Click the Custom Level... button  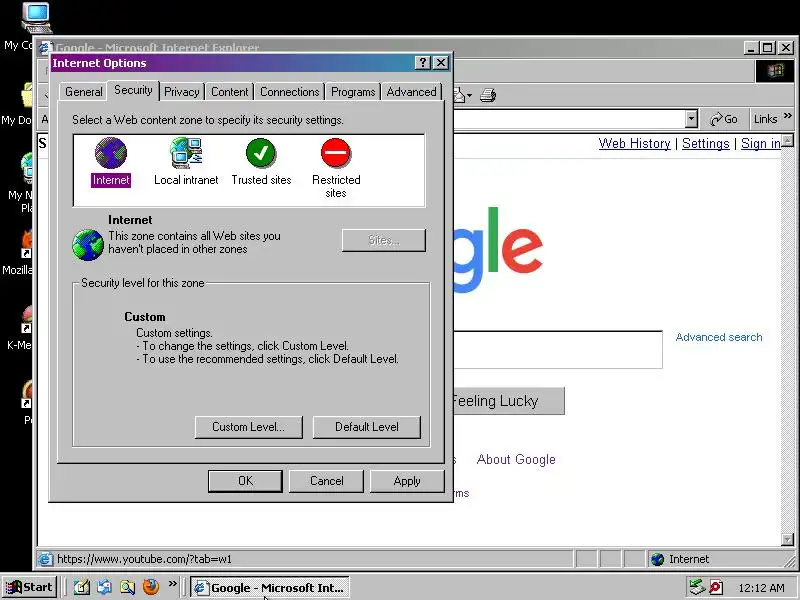[248, 427]
